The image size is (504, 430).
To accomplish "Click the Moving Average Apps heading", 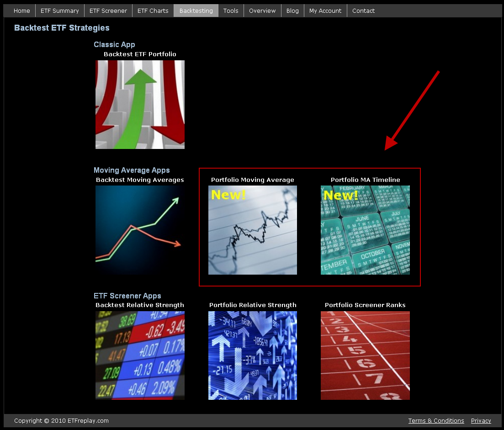I will pyautogui.click(x=132, y=170).
